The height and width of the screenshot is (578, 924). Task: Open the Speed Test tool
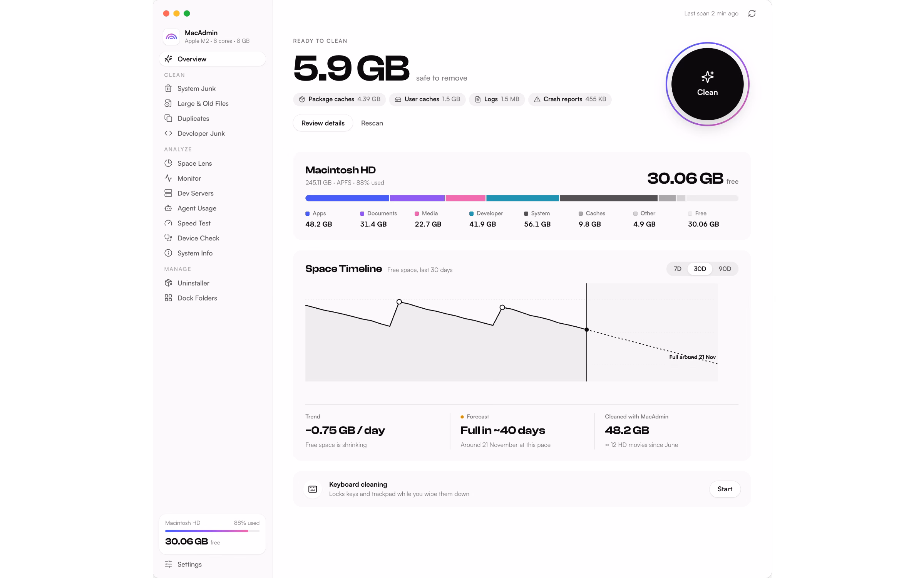click(212, 223)
